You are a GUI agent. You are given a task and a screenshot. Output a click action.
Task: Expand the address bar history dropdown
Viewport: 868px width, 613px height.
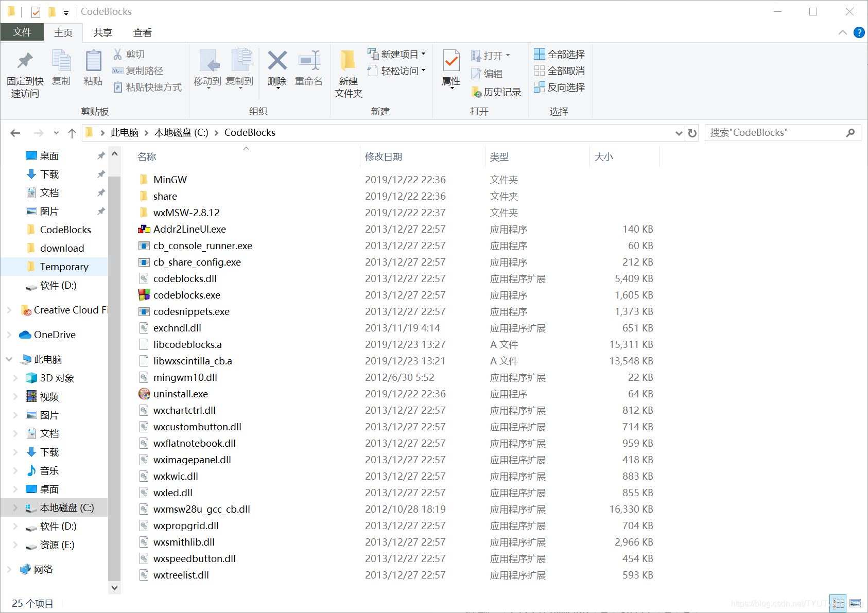(679, 133)
